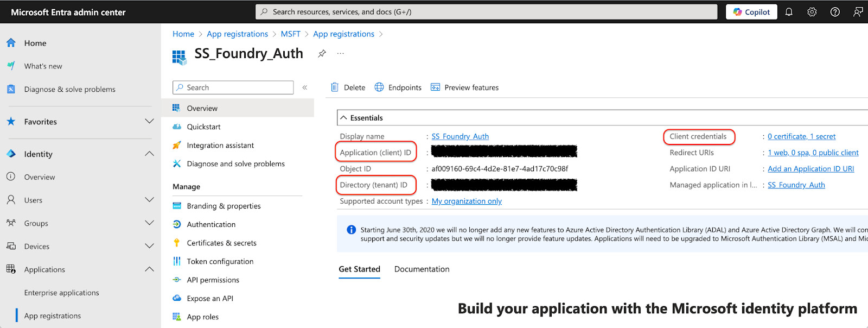The image size is (868, 328).
Task: Open notifications bell icon
Action: point(789,12)
